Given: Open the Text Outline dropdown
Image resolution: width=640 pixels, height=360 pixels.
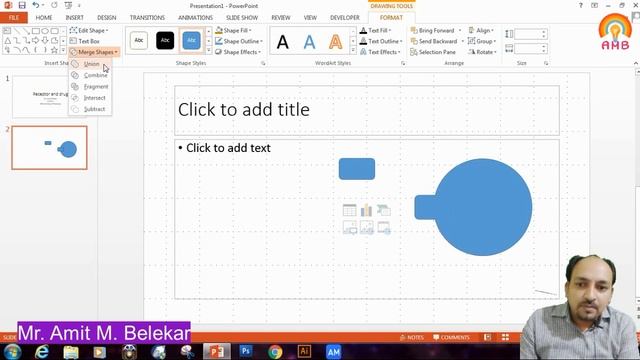Looking at the screenshot, I should click(x=381, y=41).
